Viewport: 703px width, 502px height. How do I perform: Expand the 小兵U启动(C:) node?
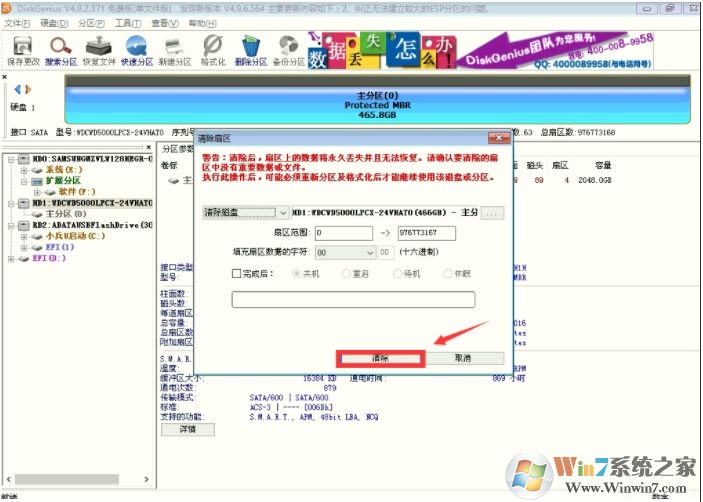pos(24,236)
